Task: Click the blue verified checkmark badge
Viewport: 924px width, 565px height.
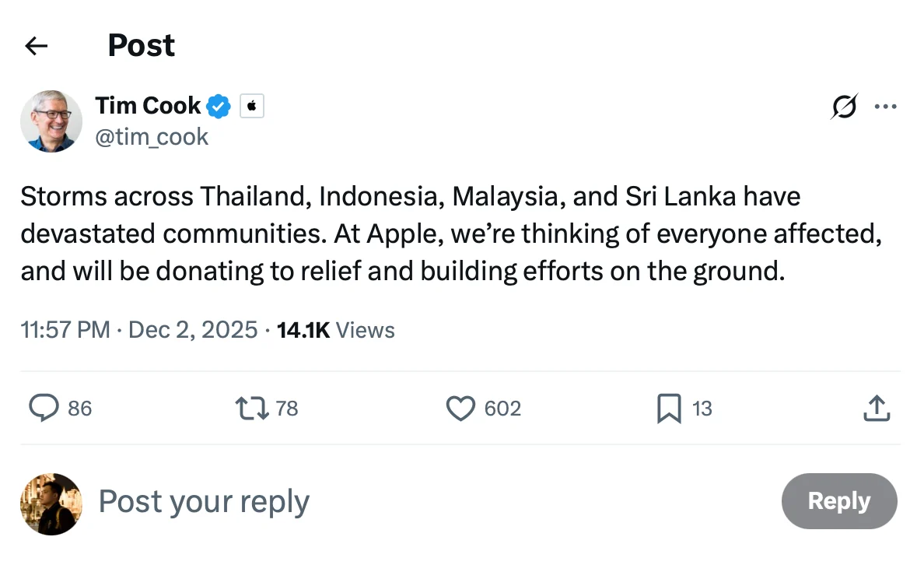Action: [219, 106]
